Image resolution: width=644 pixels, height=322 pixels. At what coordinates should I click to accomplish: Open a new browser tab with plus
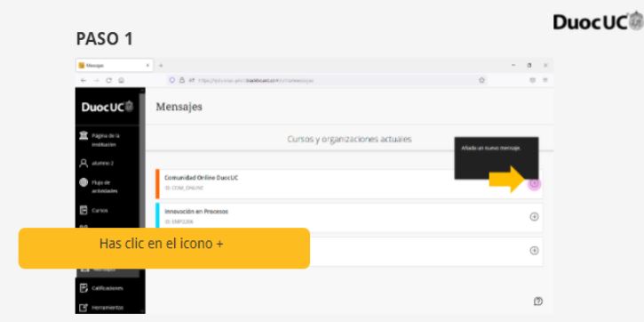[161, 66]
